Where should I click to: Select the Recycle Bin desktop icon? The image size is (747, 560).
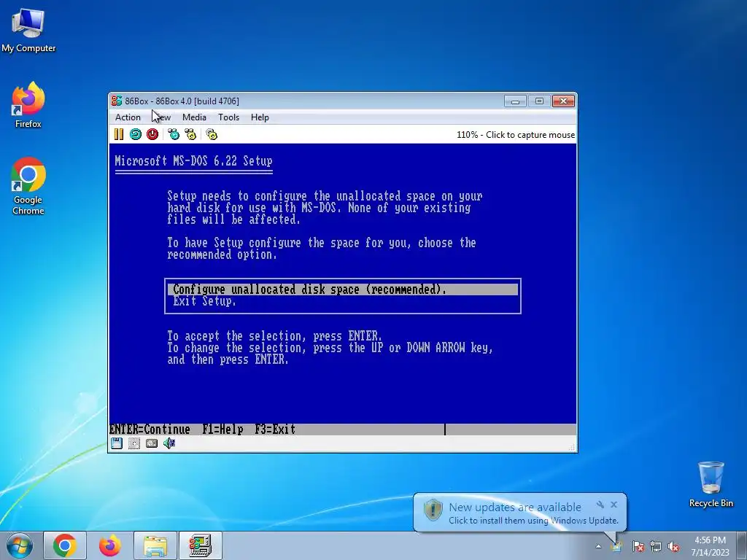coord(711,485)
